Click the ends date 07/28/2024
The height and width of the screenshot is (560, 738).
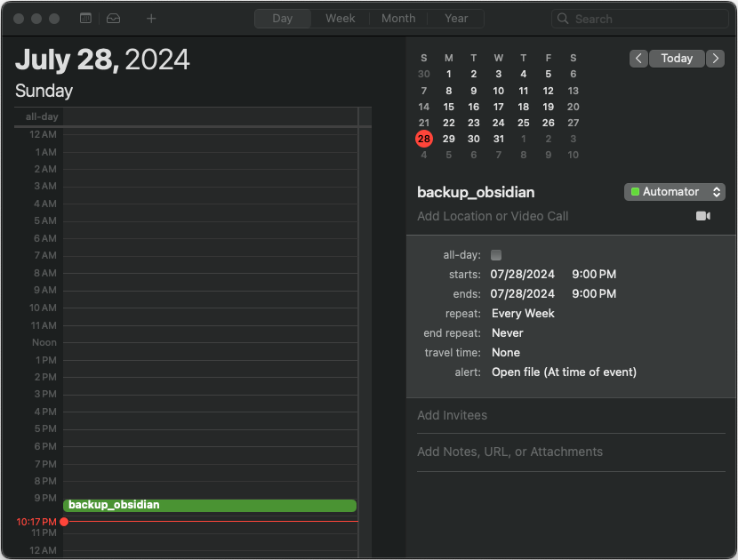pyautogui.click(x=523, y=294)
